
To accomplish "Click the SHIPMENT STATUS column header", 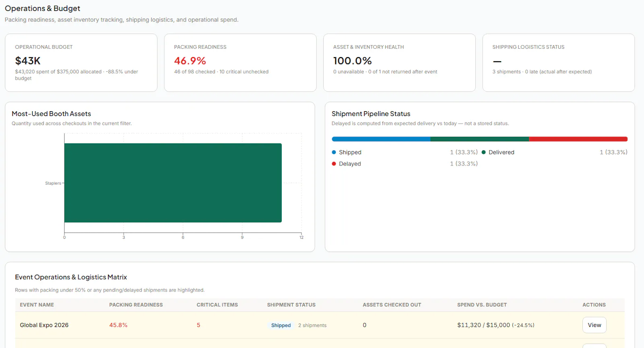I will tap(291, 305).
